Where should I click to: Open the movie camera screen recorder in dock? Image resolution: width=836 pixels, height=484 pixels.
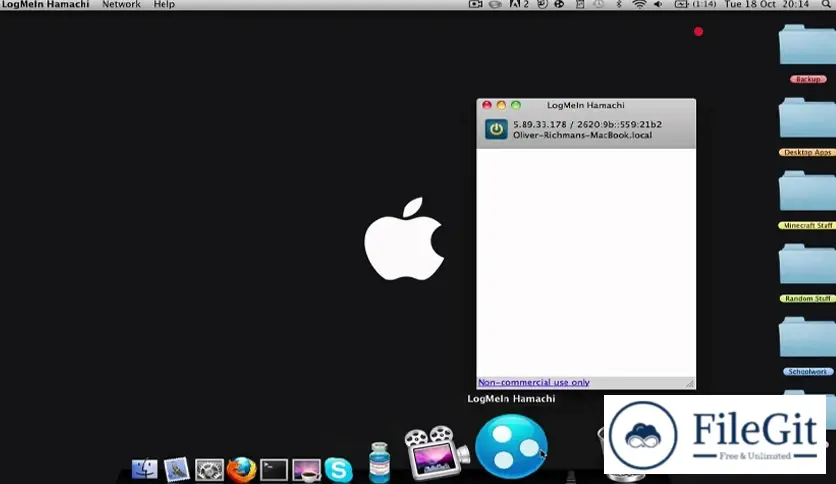437,452
